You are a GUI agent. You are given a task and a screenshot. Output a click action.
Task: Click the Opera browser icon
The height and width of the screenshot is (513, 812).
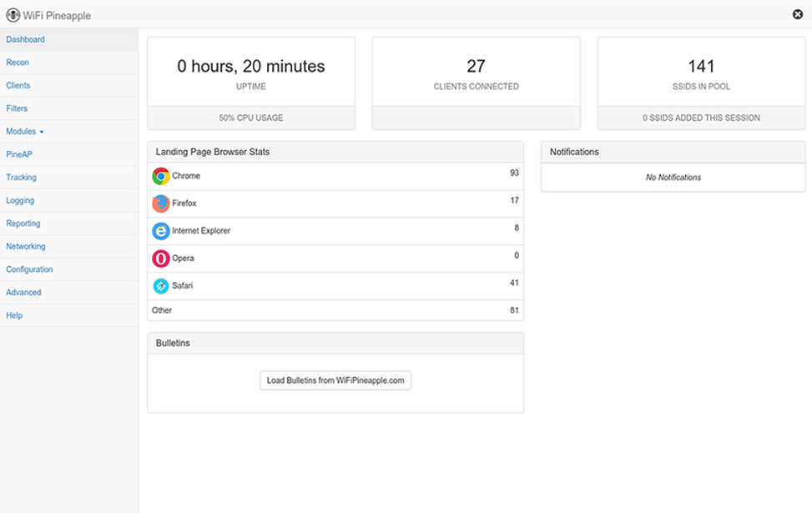tap(161, 259)
